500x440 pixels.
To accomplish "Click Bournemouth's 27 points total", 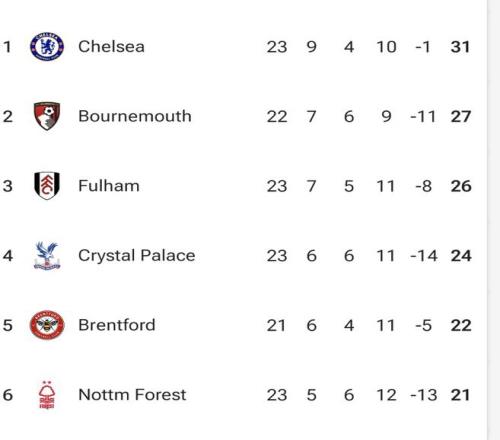I will (461, 116).
